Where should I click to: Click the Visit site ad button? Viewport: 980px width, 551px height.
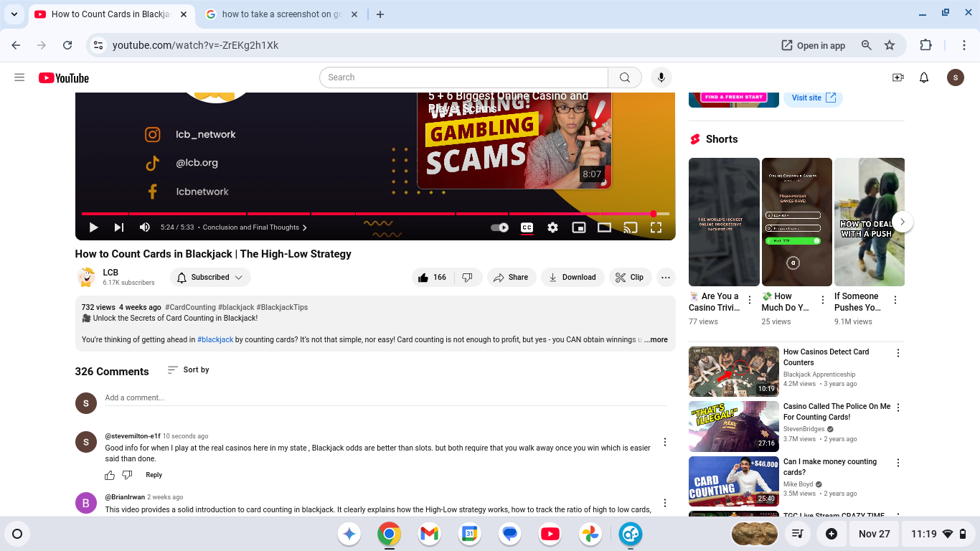click(x=813, y=98)
